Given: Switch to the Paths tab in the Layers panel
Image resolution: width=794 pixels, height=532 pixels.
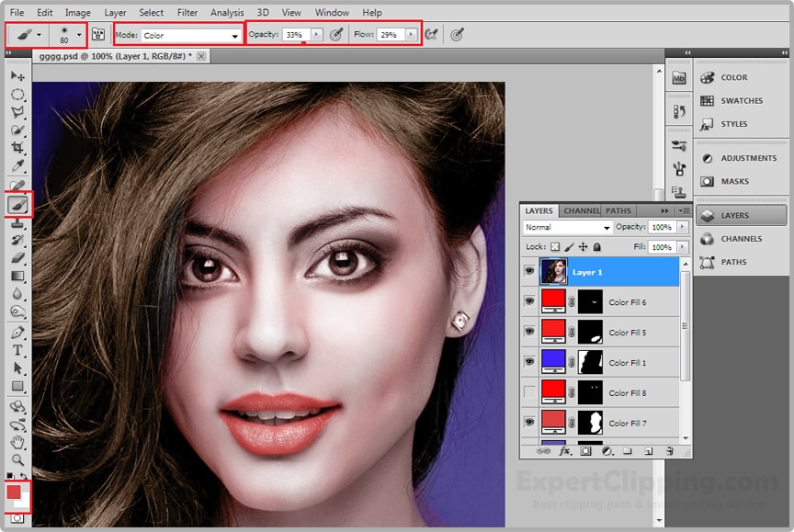Looking at the screenshot, I should [618, 210].
